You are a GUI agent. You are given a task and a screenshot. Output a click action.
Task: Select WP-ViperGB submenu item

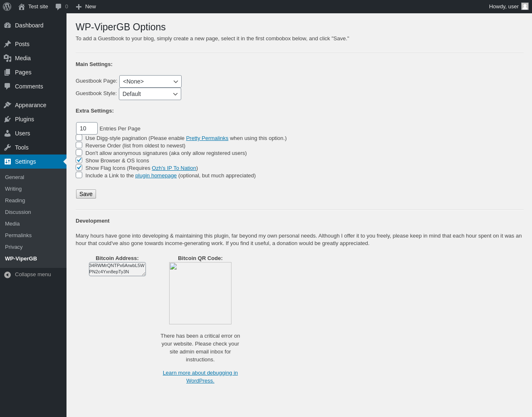tap(21, 258)
